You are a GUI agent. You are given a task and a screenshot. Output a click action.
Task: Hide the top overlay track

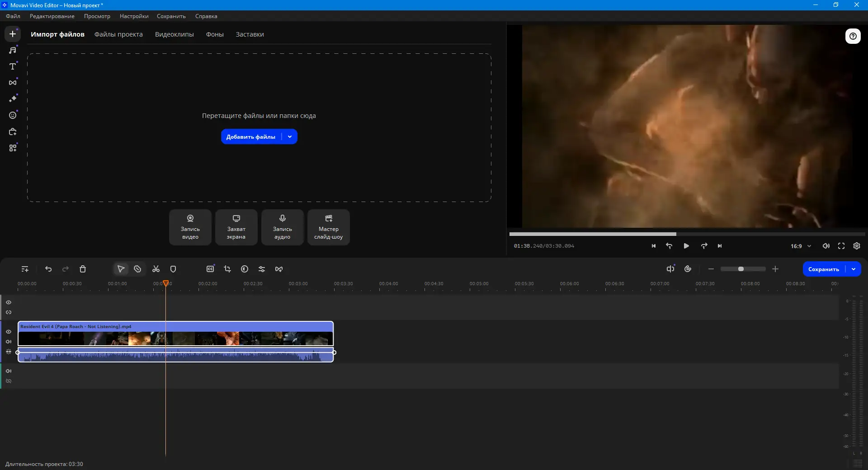pos(9,302)
